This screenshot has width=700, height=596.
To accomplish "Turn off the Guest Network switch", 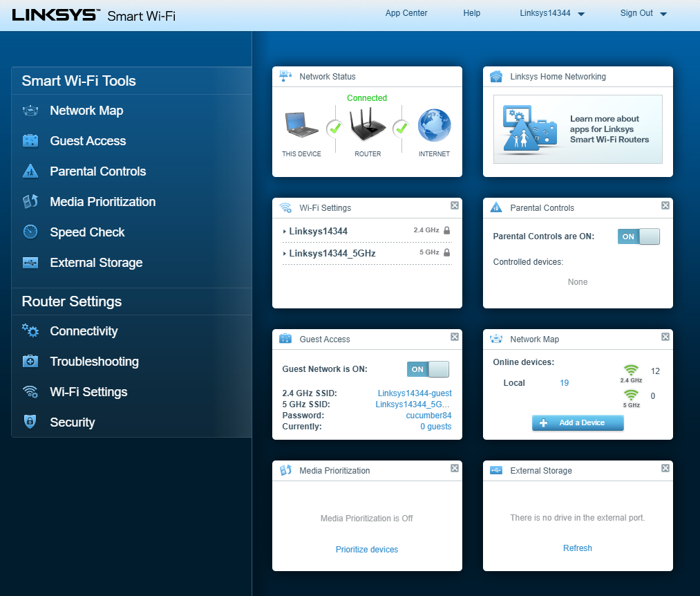I will [428, 369].
